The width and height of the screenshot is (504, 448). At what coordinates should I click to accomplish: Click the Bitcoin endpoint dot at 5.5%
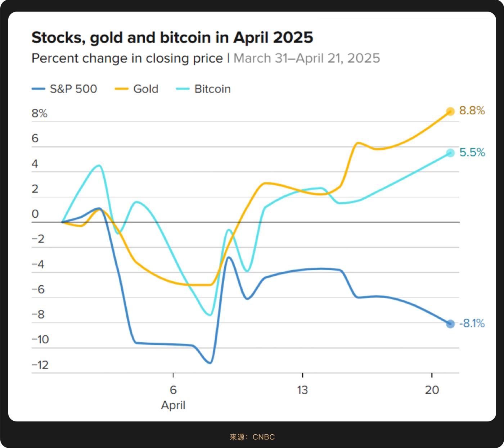[450, 153]
